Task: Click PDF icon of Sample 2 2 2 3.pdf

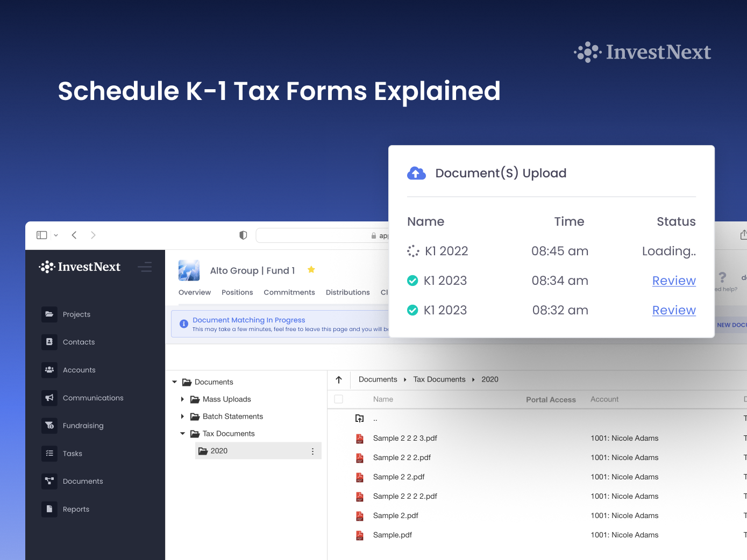Action: click(360, 439)
